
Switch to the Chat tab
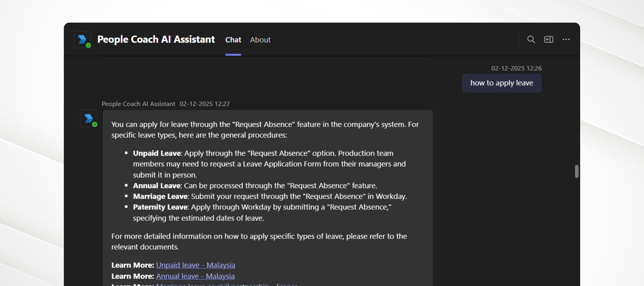[233, 40]
